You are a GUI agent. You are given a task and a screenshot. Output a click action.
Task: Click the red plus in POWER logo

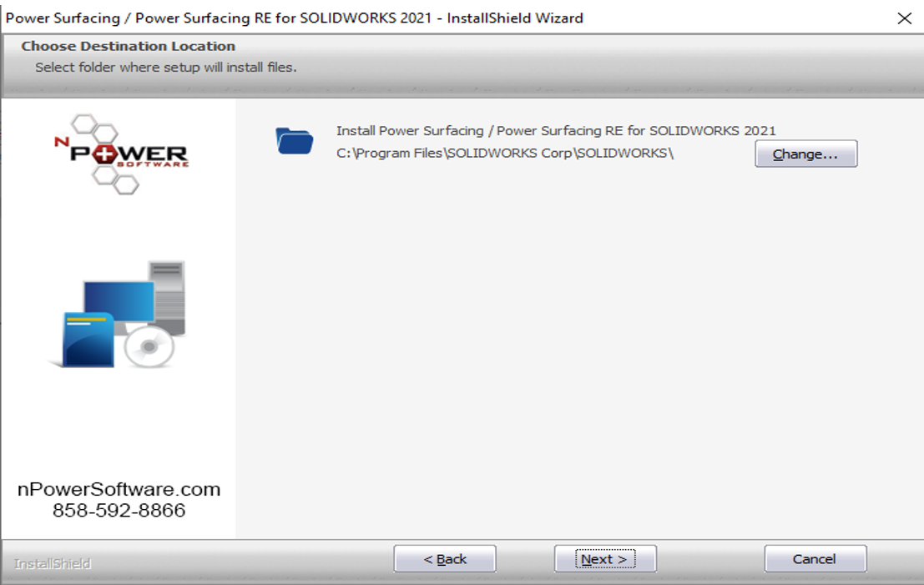[104, 154]
